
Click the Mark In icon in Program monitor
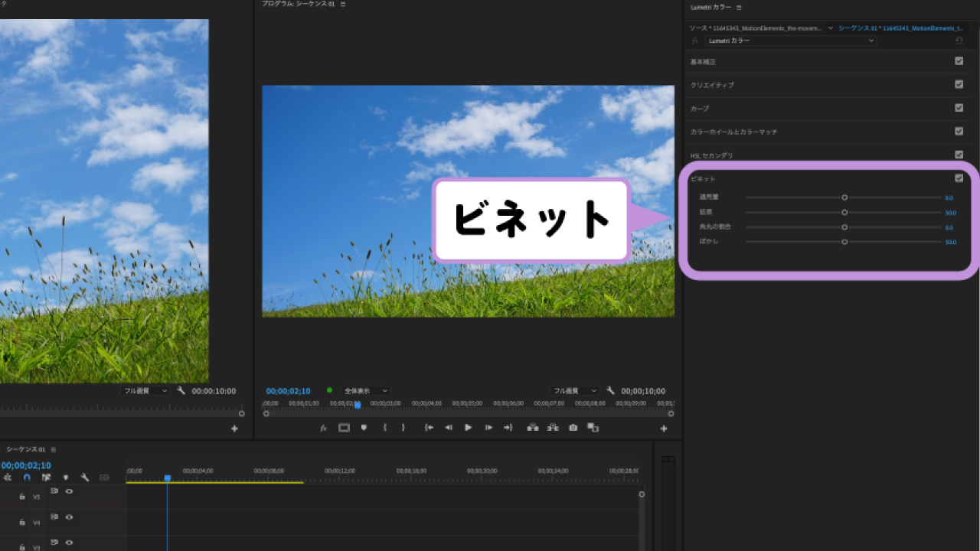385,427
